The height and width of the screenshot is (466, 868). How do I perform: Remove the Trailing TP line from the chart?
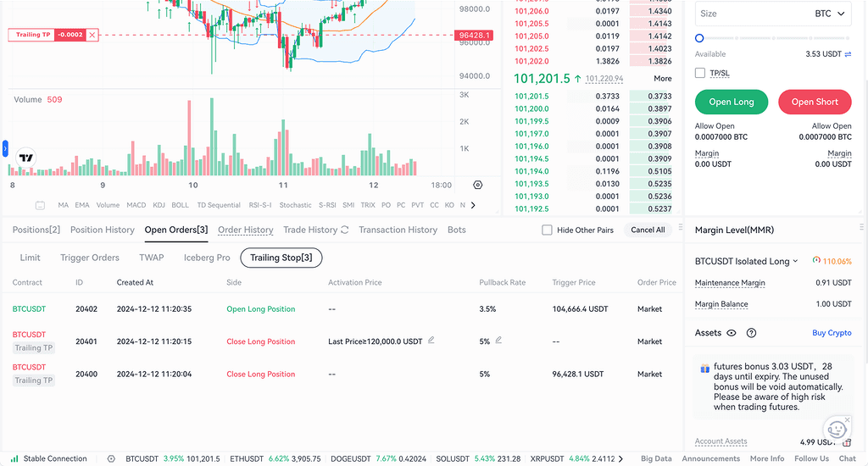click(92, 35)
